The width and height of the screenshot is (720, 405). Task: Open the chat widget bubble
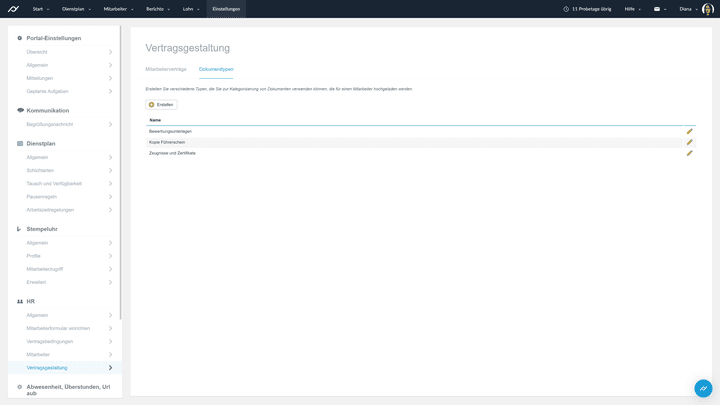(703, 388)
